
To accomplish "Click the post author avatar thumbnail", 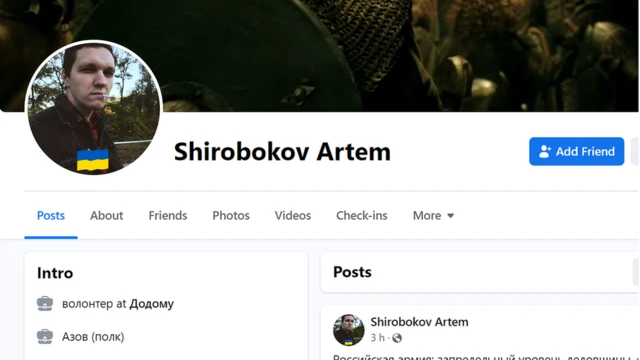I will [349, 330].
